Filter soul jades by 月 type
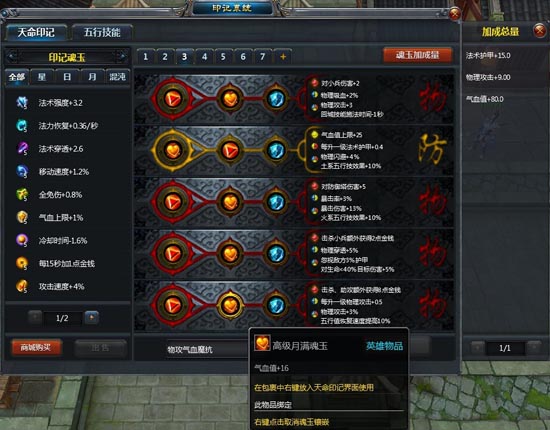 [92, 77]
